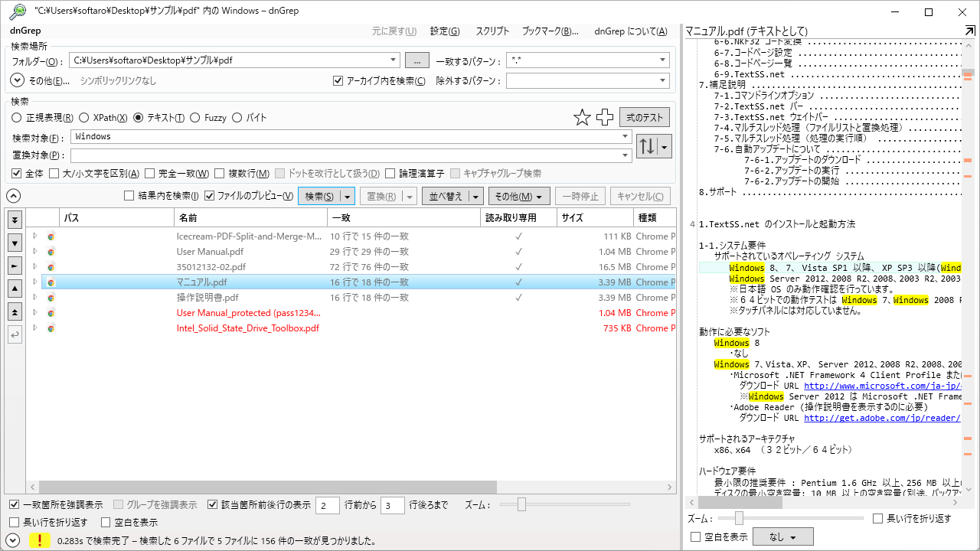The height and width of the screenshot is (551, 980).
Task: Click the previous match up-arrow button
Action: [x=15, y=289]
